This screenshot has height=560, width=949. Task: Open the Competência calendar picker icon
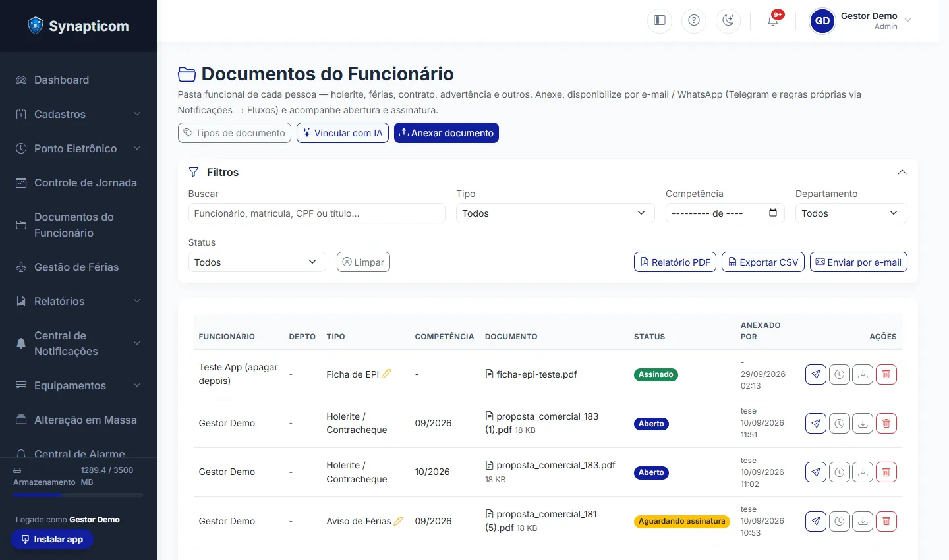click(x=773, y=213)
